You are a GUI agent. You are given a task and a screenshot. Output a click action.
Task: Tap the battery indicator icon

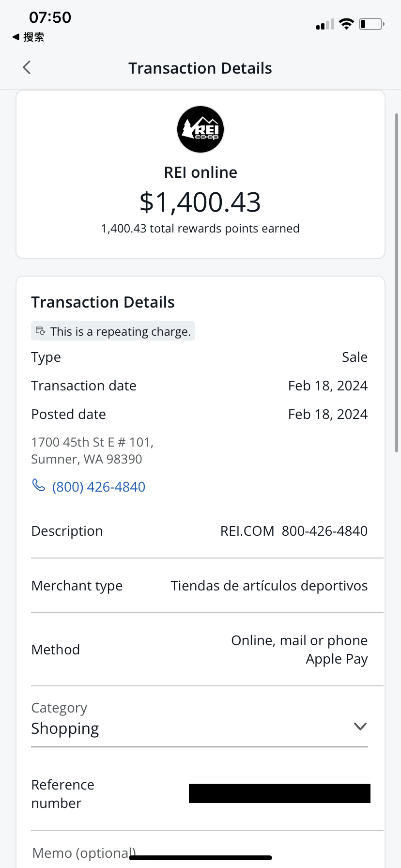(371, 24)
